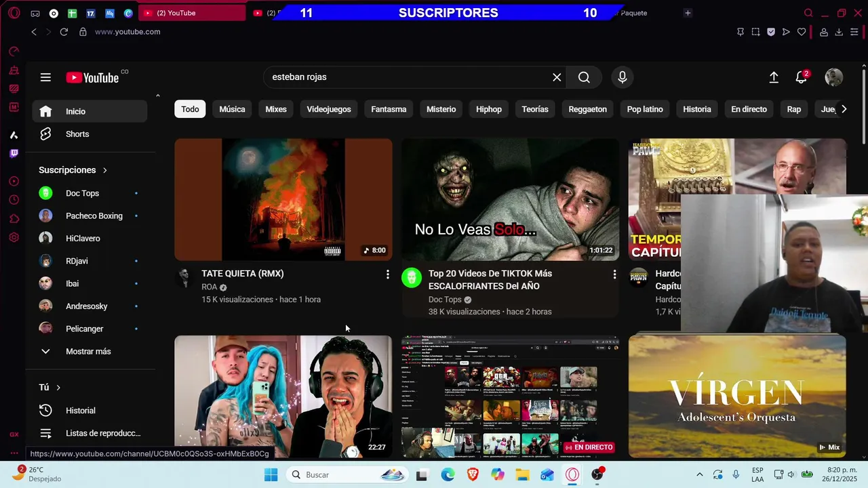Viewport: 868px width, 488px height.
Task: Open options for Top 20 Videos De TIKTOK
Action: (x=614, y=274)
